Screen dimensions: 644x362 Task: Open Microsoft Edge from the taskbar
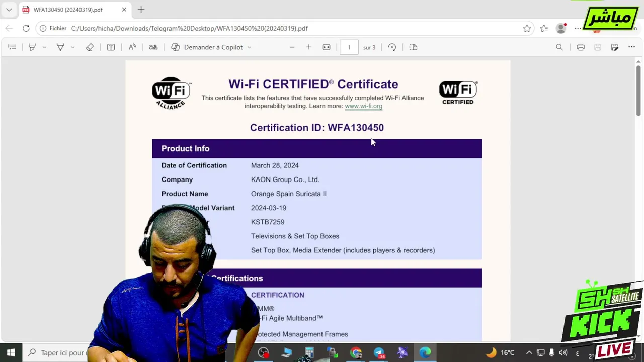(425, 352)
